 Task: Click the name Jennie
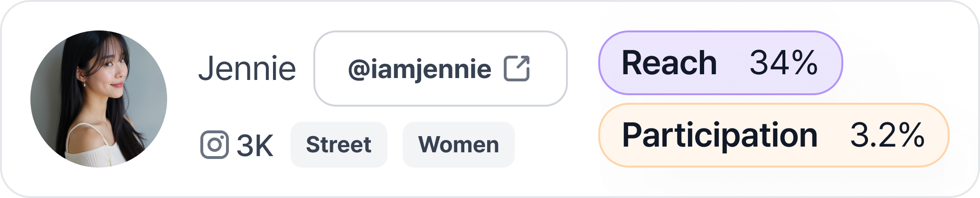pos(247,69)
